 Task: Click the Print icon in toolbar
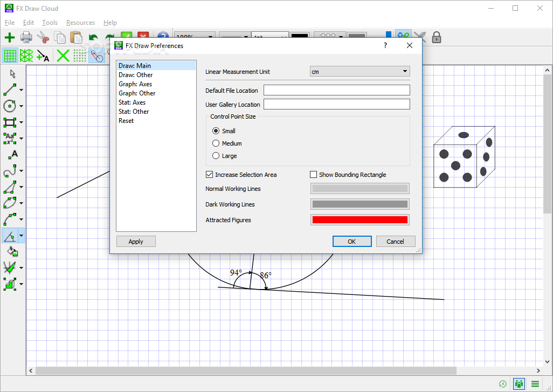tap(26, 37)
